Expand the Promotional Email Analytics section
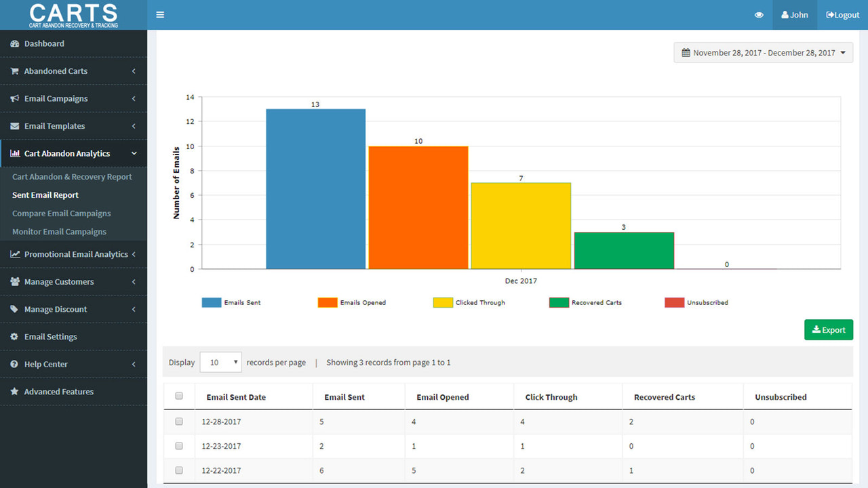 click(x=73, y=254)
